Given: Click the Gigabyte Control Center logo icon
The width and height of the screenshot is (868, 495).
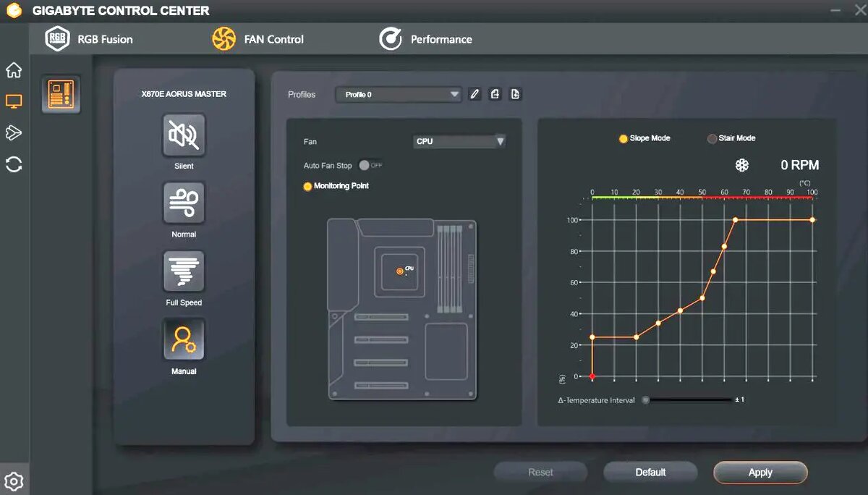Looking at the screenshot, I should coord(14,11).
